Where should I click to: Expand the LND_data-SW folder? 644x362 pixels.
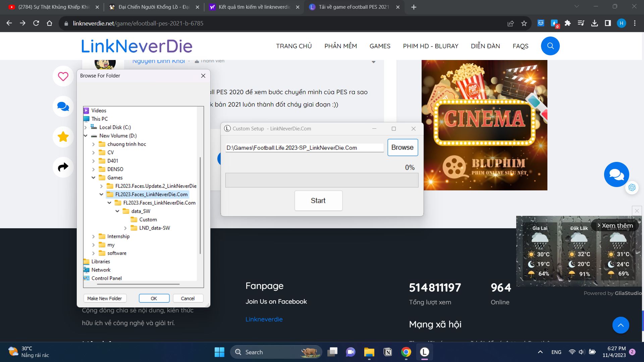point(125,228)
